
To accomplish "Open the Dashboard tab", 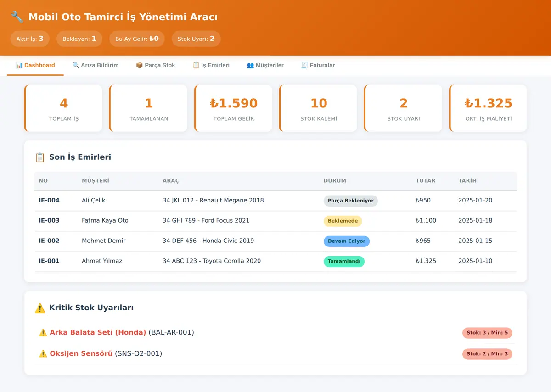I will [x=35, y=65].
